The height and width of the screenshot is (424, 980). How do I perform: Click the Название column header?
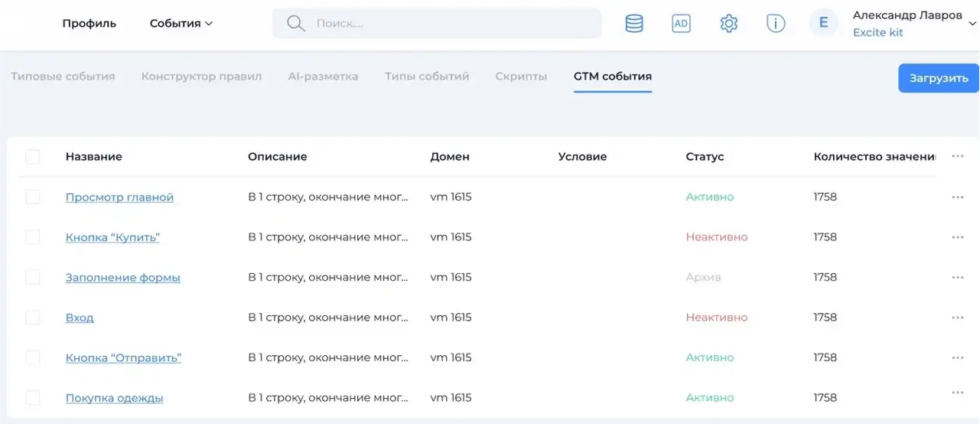pos(93,157)
